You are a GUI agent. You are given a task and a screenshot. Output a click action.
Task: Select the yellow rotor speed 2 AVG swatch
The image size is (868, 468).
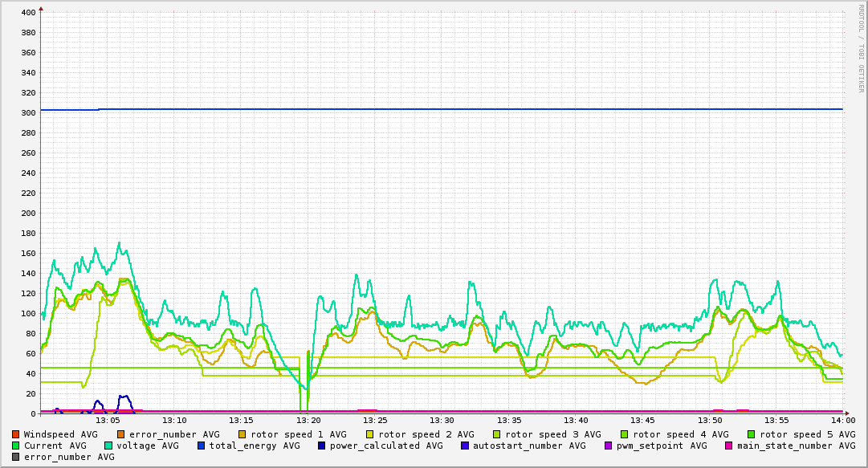(x=370, y=435)
